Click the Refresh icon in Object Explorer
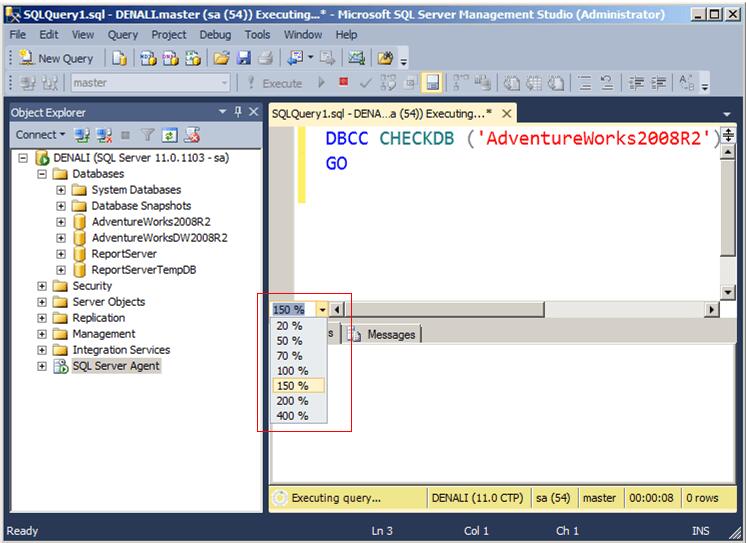 click(169, 135)
